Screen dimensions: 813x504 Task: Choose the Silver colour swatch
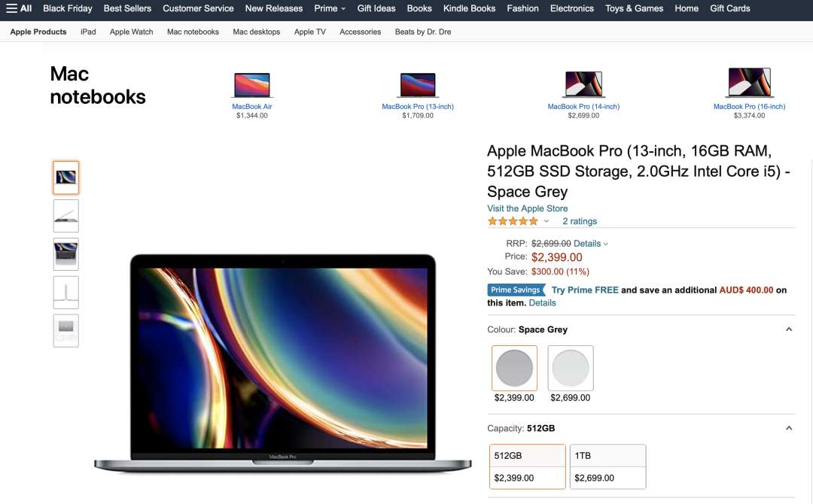click(x=571, y=369)
